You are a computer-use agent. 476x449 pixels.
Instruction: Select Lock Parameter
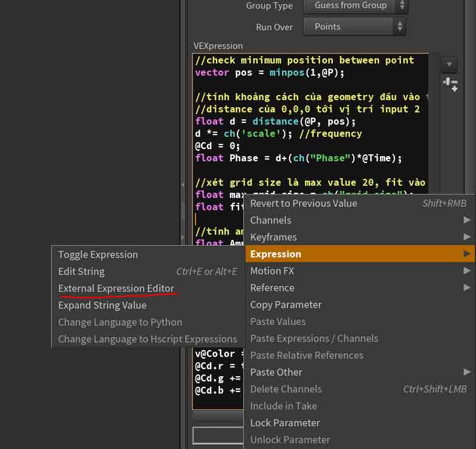[360, 423]
